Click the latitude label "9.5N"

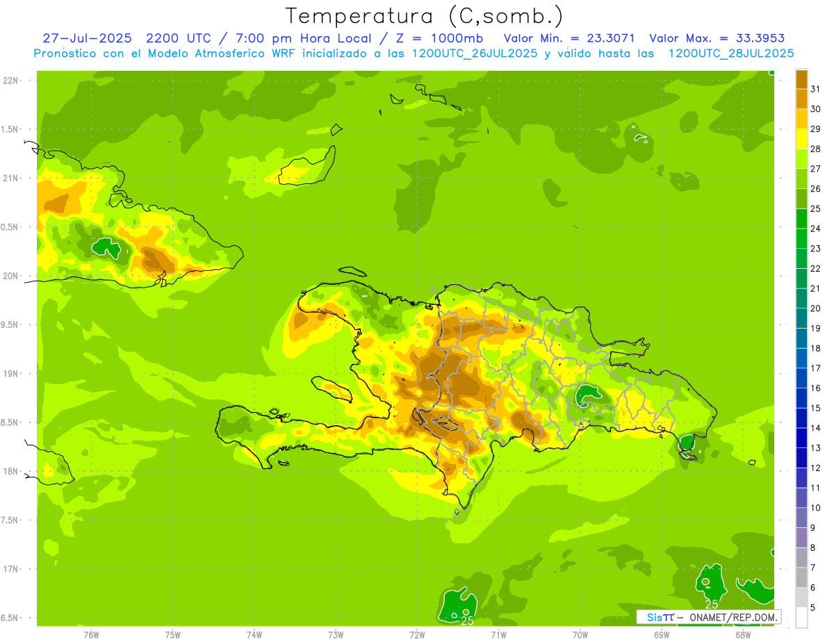coord(9,324)
